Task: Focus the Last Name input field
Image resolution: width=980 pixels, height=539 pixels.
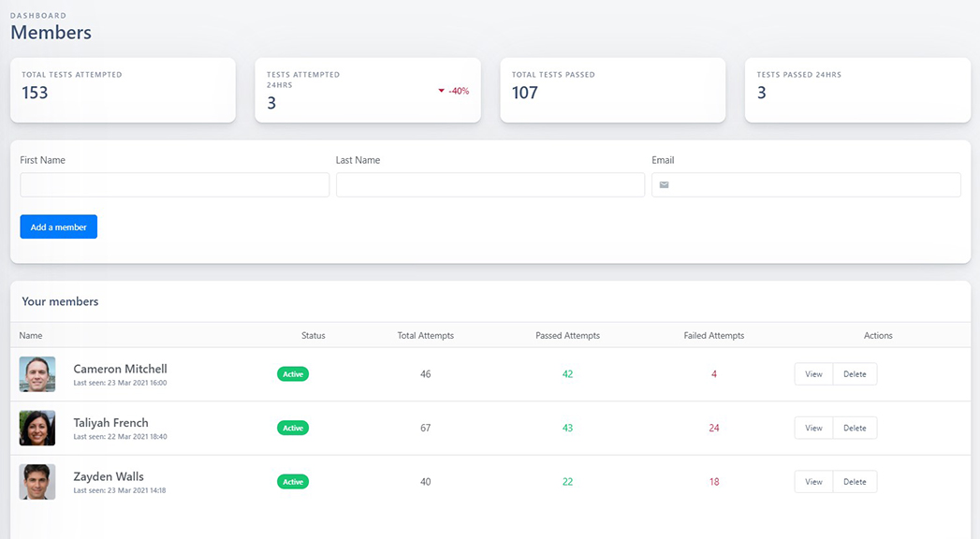Action: [x=490, y=185]
